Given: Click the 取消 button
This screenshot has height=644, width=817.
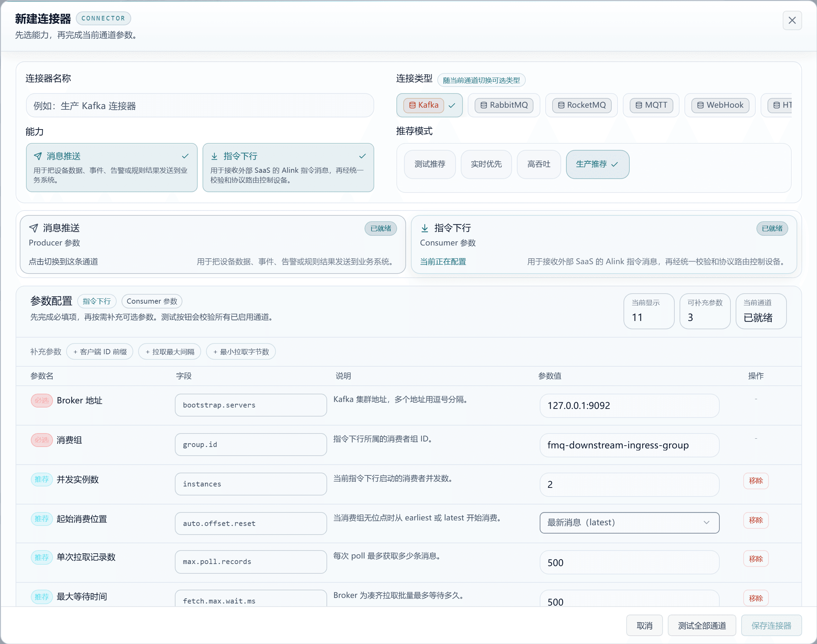Looking at the screenshot, I should (x=644, y=626).
